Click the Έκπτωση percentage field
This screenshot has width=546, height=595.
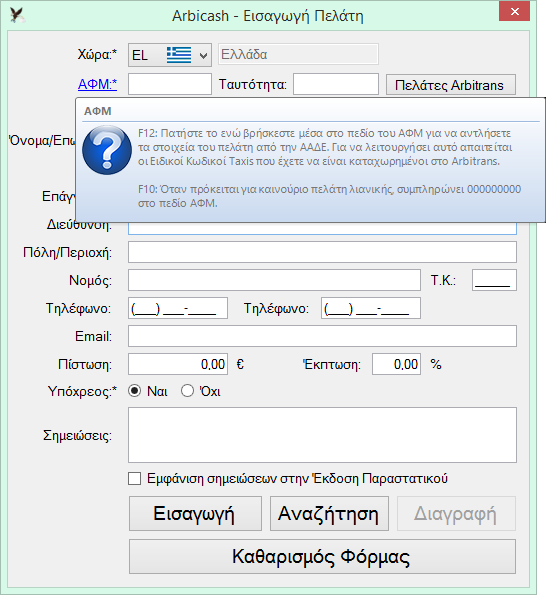click(396, 364)
